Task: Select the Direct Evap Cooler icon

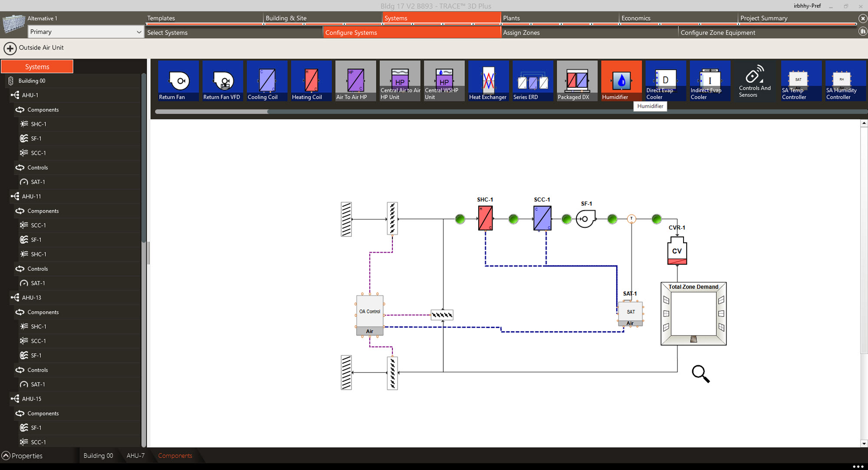Action: pyautogui.click(x=665, y=80)
